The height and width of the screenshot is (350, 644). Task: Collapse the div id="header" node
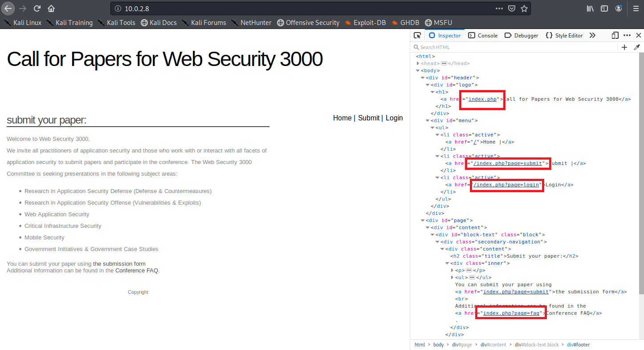coord(423,78)
